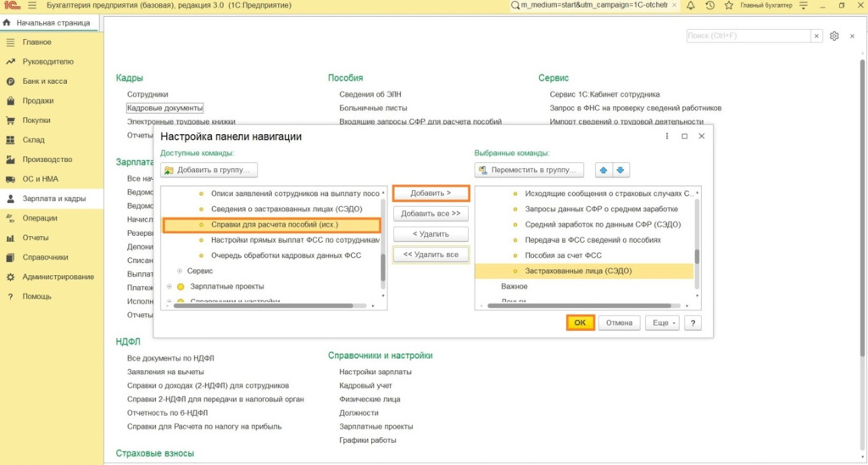The image size is (868, 465).
Task: Select Справки для расчета пособий (исх.)
Action: (x=272, y=225)
